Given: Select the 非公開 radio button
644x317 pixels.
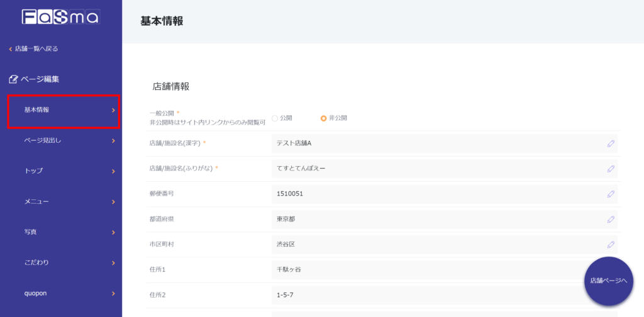Looking at the screenshot, I should click(x=323, y=118).
